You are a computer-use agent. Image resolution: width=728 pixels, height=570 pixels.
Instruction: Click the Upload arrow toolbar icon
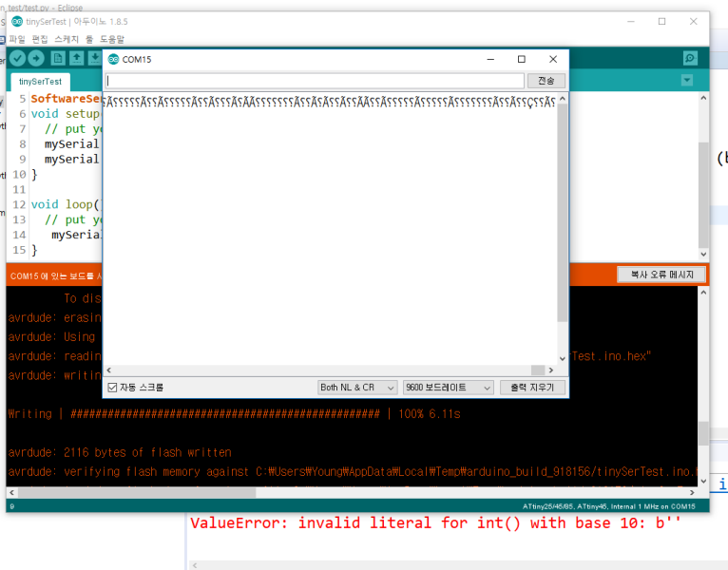pos(36,58)
